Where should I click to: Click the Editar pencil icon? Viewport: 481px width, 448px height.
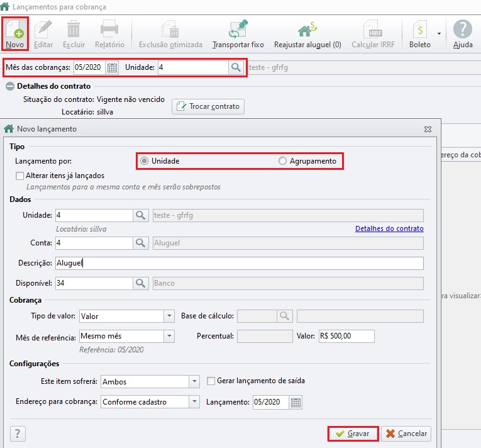click(x=43, y=30)
